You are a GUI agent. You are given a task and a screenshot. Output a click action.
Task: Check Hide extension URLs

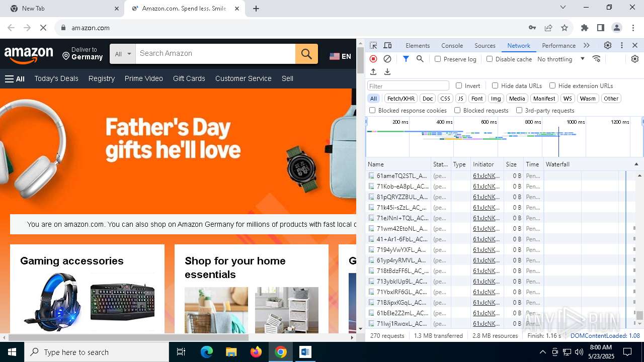(552, 85)
